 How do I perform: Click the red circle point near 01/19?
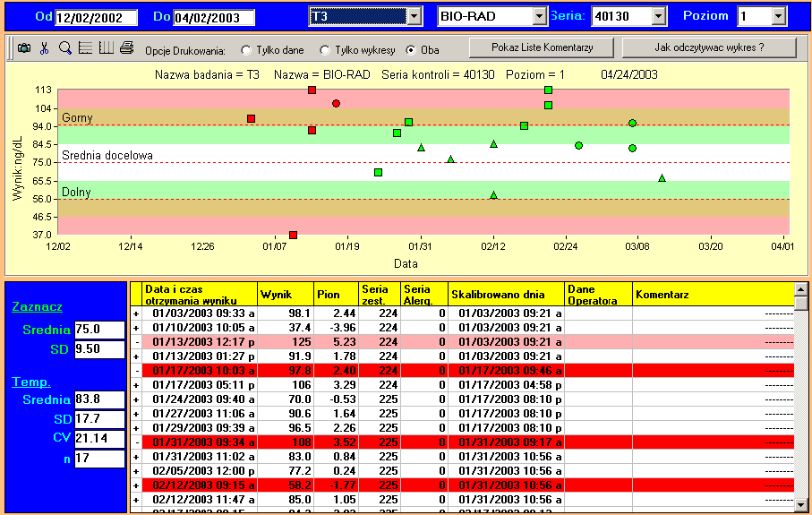[336, 104]
